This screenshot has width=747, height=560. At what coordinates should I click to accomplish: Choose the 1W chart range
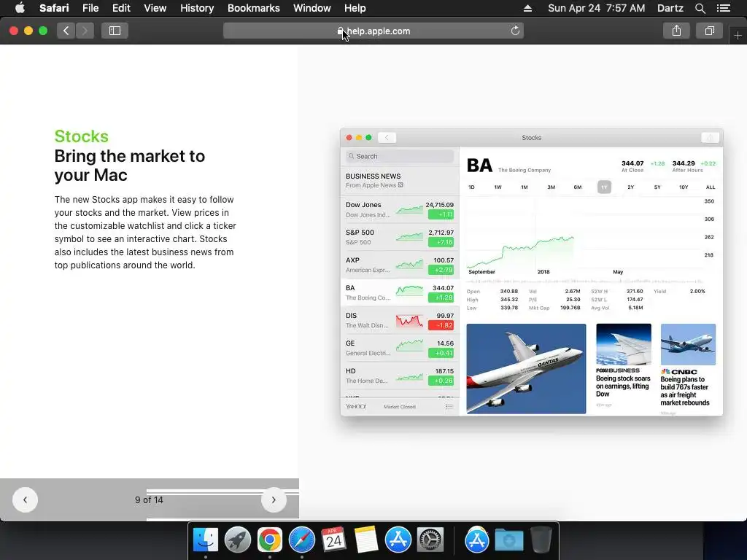click(498, 187)
